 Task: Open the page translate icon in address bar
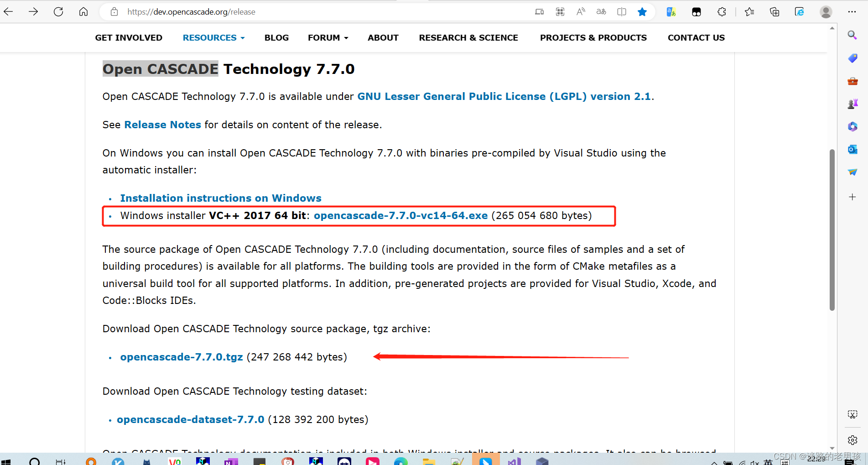601,12
